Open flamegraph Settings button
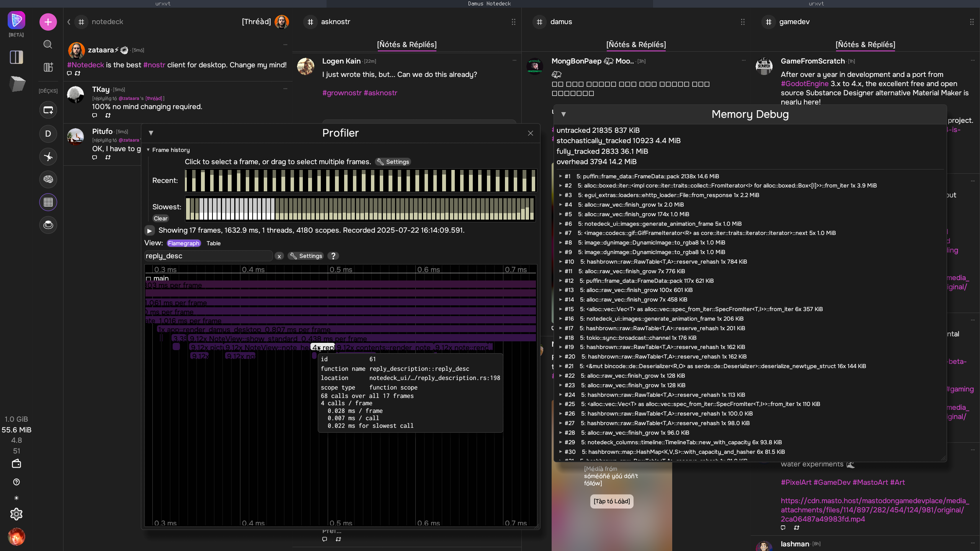This screenshot has height=551, width=980. tap(306, 256)
